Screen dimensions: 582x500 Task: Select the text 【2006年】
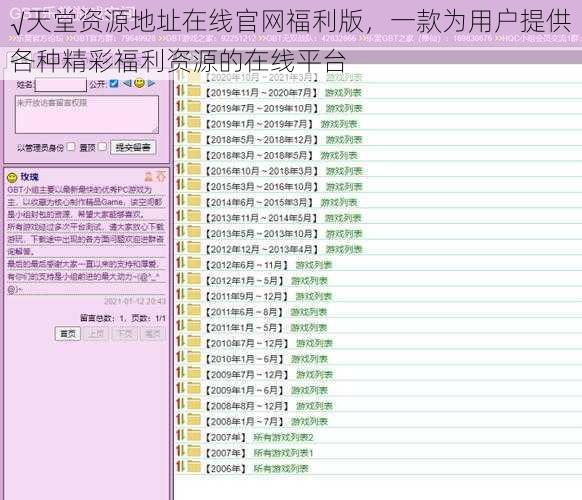point(226,469)
